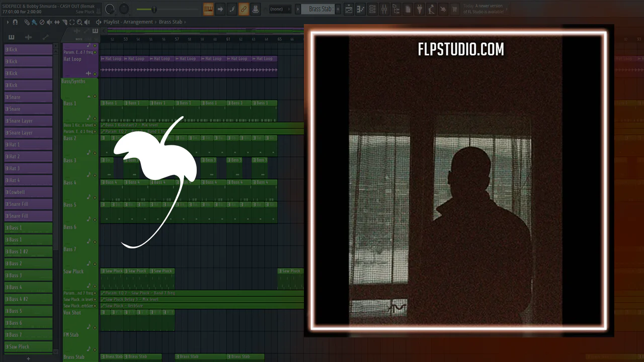Mute the Bass 2 track
Image resolution: width=644 pixels, height=362 pixels.
[95, 153]
